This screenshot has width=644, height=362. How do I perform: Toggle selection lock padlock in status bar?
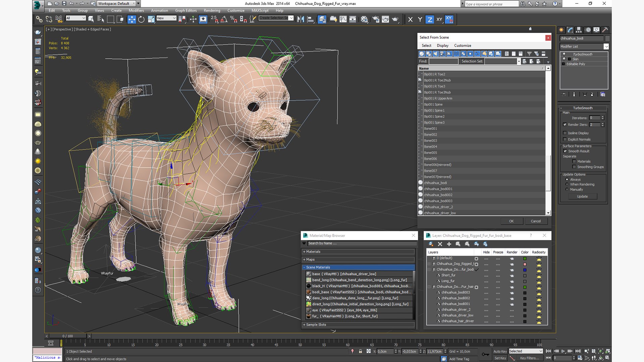click(360, 351)
